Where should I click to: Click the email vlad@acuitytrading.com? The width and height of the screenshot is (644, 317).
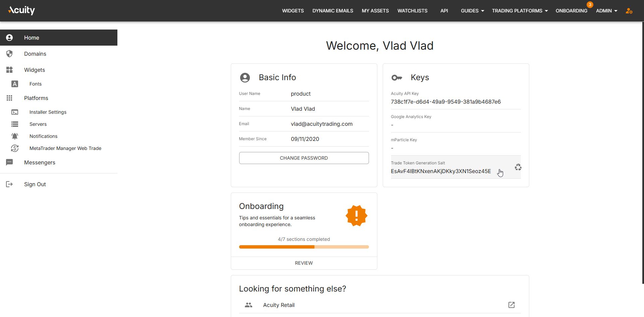tap(322, 124)
